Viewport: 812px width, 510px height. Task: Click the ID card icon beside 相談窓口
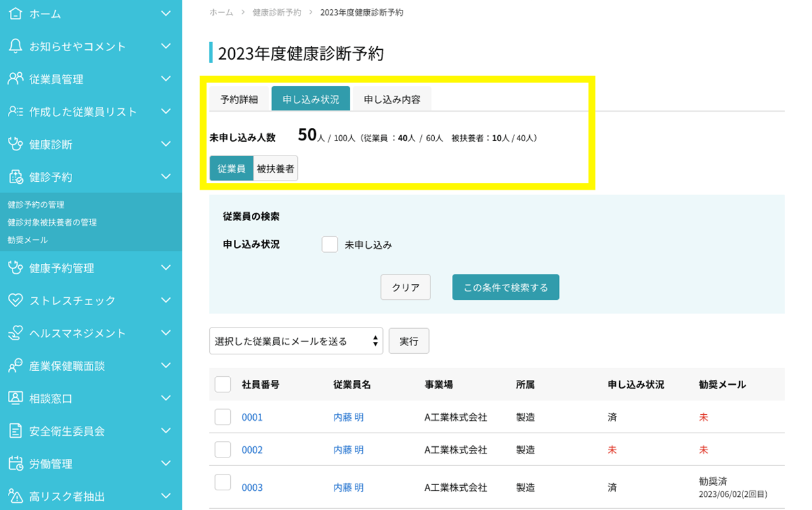tap(15, 398)
